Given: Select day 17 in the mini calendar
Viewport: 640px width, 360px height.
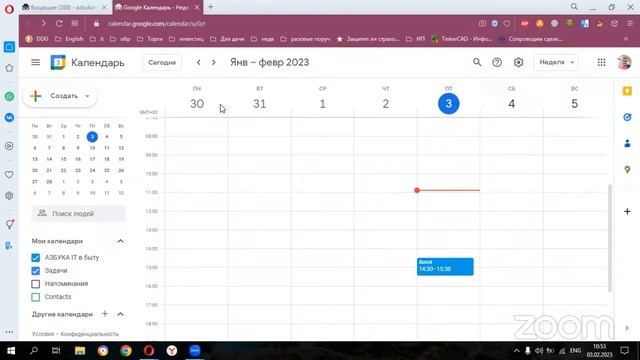Looking at the screenshot, I should coord(92,159).
